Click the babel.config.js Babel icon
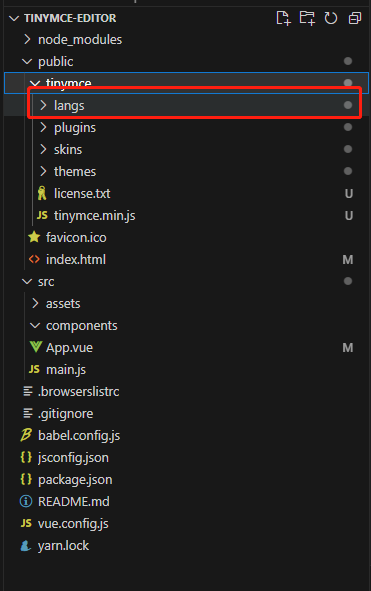This screenshot has width=371, height=591. (x=26, y=435)
